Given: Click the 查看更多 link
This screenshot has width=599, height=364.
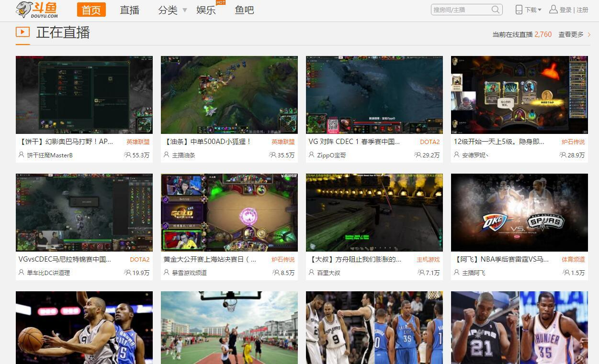Looking at the screenshot, I should 571,34.
